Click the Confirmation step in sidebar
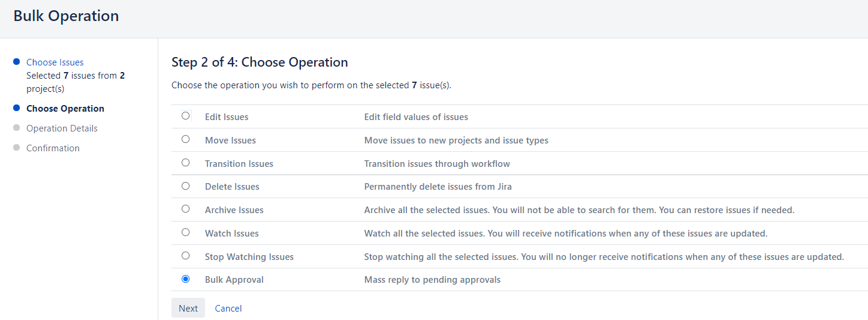The image size is (868, 320). 53,148
